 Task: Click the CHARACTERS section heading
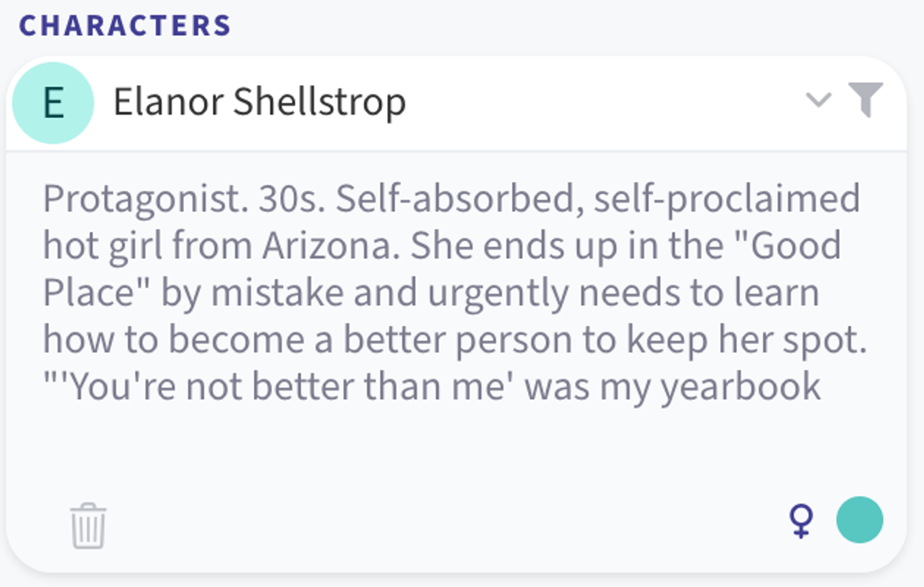pos(125,25)
